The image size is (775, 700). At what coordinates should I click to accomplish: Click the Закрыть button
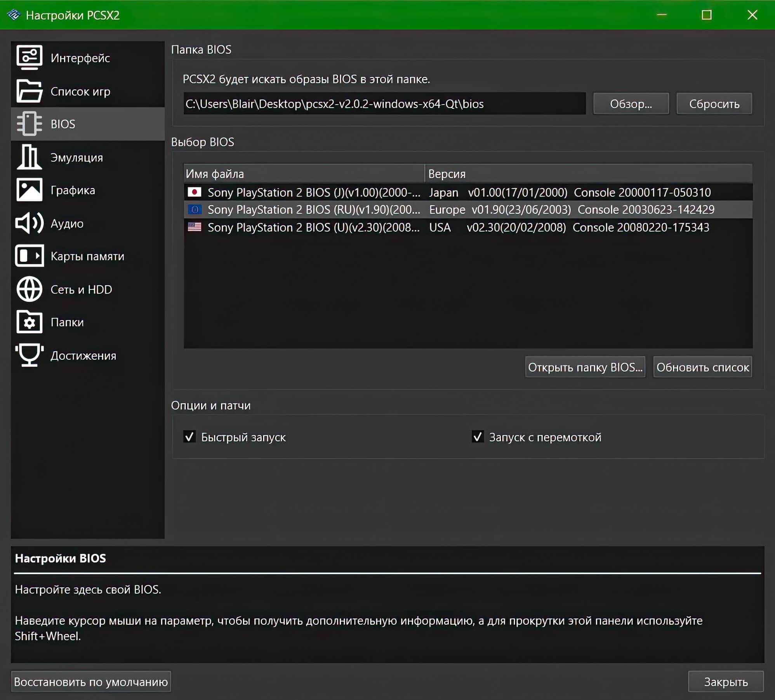(726, 681)
